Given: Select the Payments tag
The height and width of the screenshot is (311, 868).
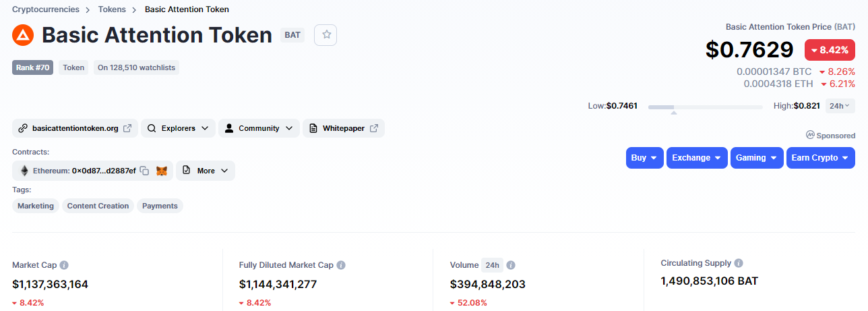Looking at the screenshot, I should (160, 206).
